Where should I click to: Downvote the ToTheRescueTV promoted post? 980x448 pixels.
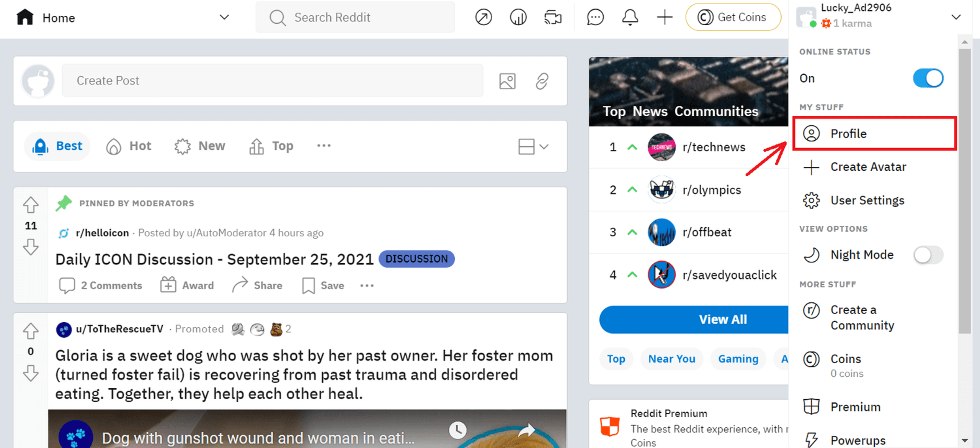31,373
